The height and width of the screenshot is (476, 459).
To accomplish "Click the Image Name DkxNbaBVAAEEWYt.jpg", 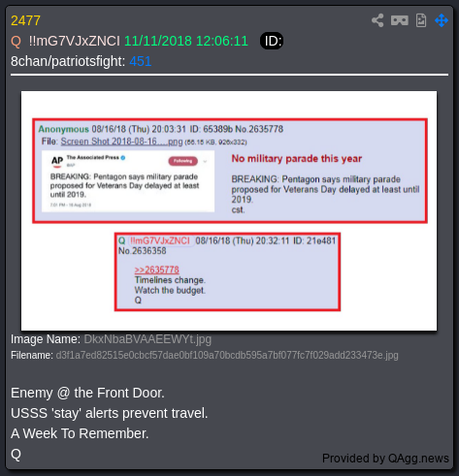I will 148,339.
